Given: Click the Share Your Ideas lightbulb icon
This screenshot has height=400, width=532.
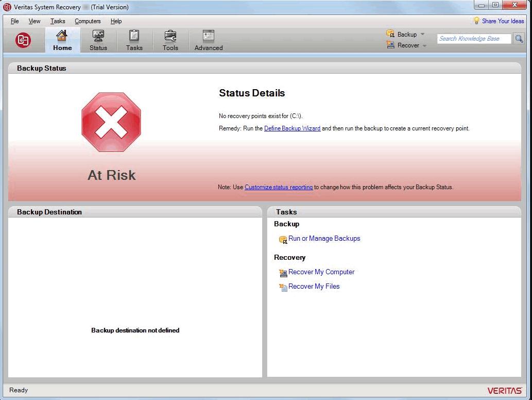Looking at the screenshot, I should pyautogui.click(x=476, y=21).
